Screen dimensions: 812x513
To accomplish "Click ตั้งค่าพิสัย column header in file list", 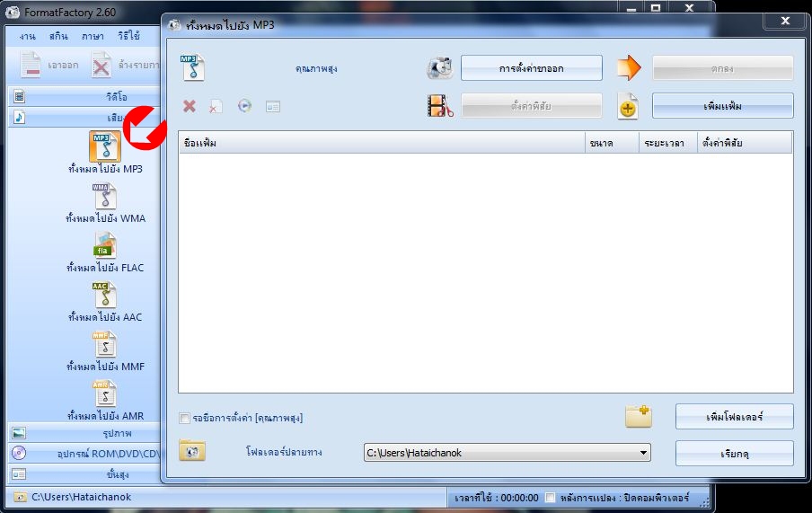I will (x=745, y=143).
